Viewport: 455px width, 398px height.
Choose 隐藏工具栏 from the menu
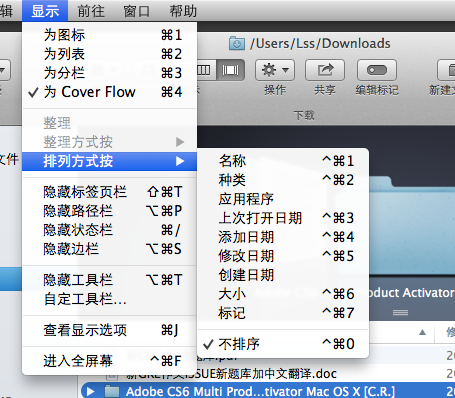[109, 280]
